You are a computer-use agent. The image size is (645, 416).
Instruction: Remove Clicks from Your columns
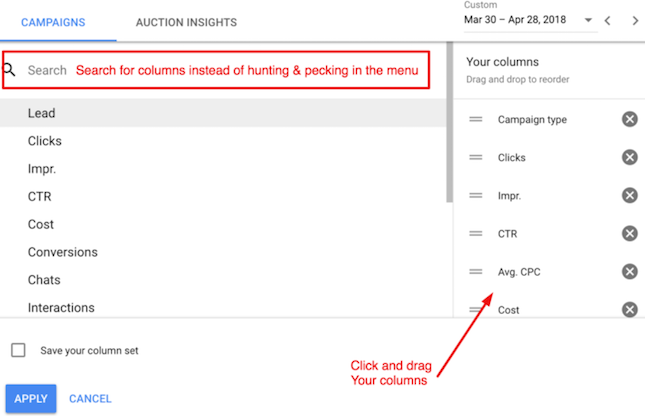tap(629, 157)
